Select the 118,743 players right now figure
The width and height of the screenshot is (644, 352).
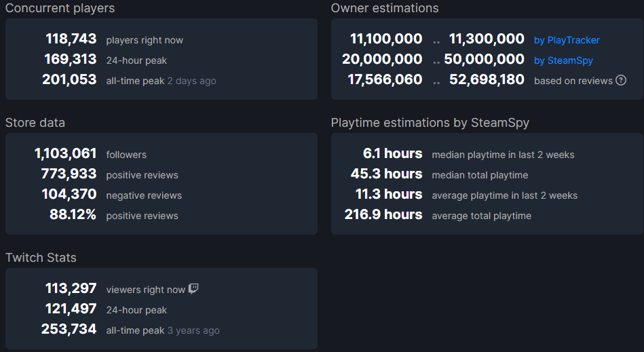pos(71,39)
